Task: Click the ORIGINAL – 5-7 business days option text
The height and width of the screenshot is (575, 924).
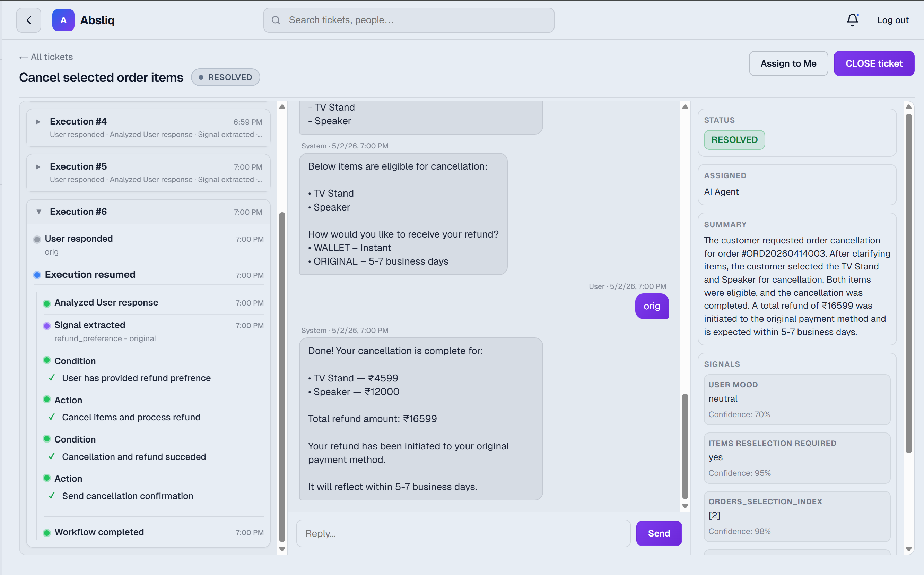Action: (x=378, y=261)
